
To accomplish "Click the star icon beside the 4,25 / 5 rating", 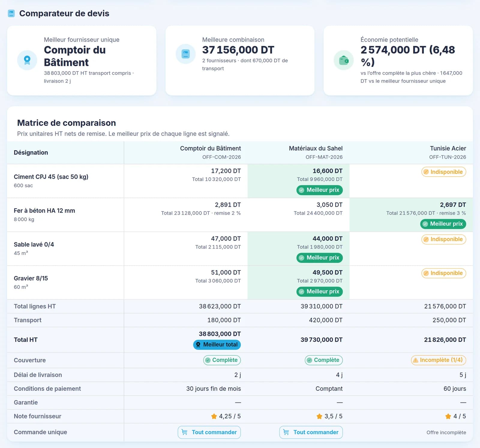I will click(x=214, y=416).
